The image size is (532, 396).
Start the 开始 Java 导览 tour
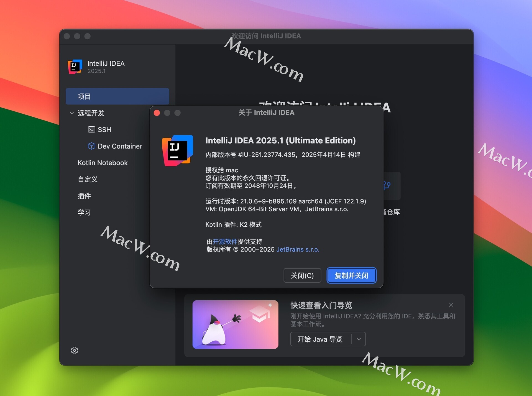point(320,339)
